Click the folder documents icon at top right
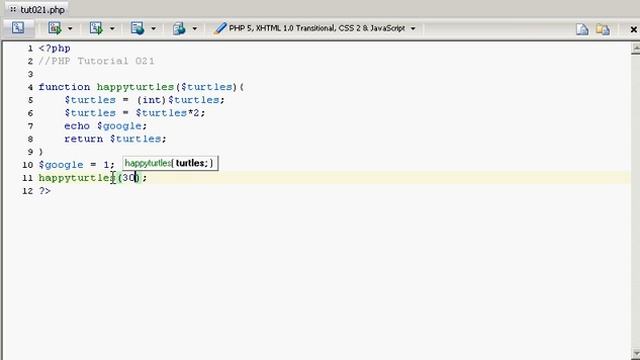 (x=603, y=29)
